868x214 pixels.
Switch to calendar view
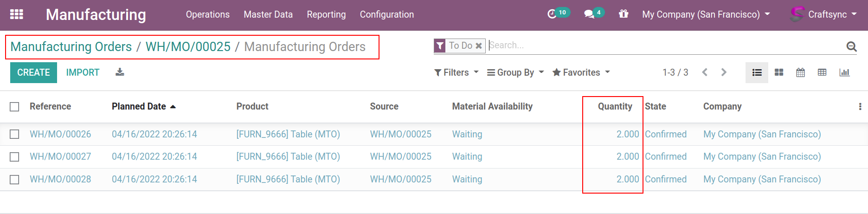pyautogui.click(x=800, y=72)
